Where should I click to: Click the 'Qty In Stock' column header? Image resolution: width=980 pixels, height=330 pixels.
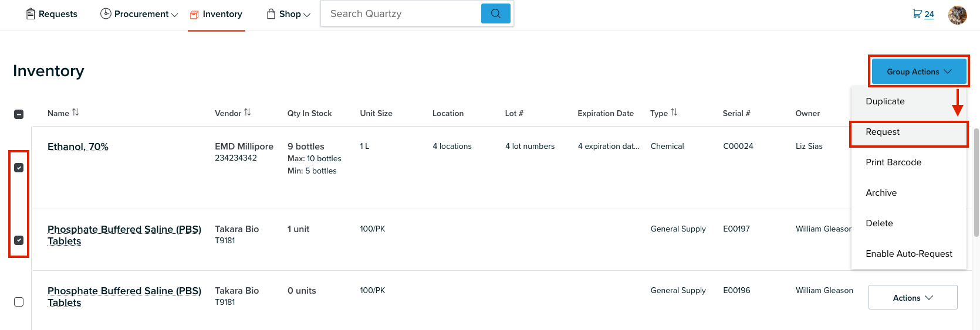click(x=309, y=113)
